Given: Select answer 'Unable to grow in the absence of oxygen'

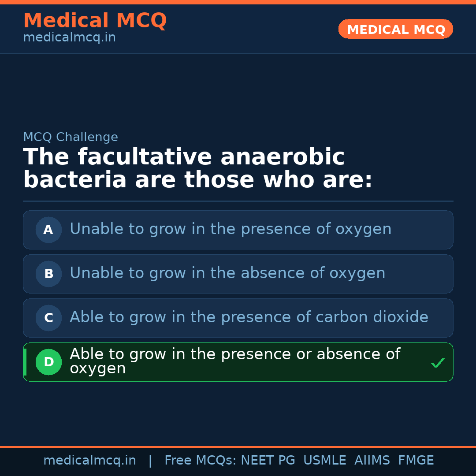Looking at the screenshot, I should click(227, 273).
